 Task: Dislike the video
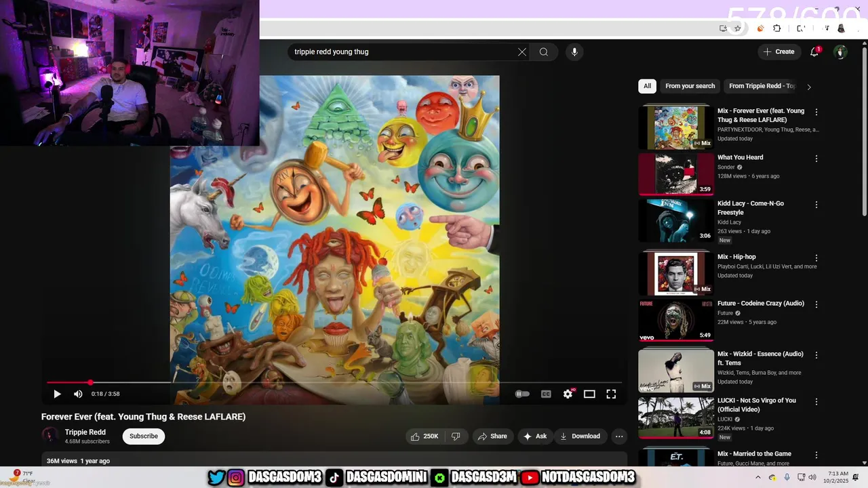click(456, 436)
